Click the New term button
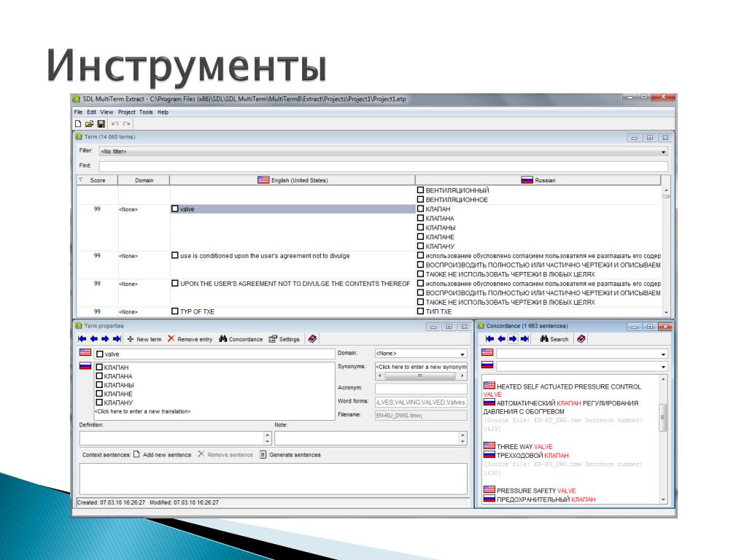 tap(144, 339)
